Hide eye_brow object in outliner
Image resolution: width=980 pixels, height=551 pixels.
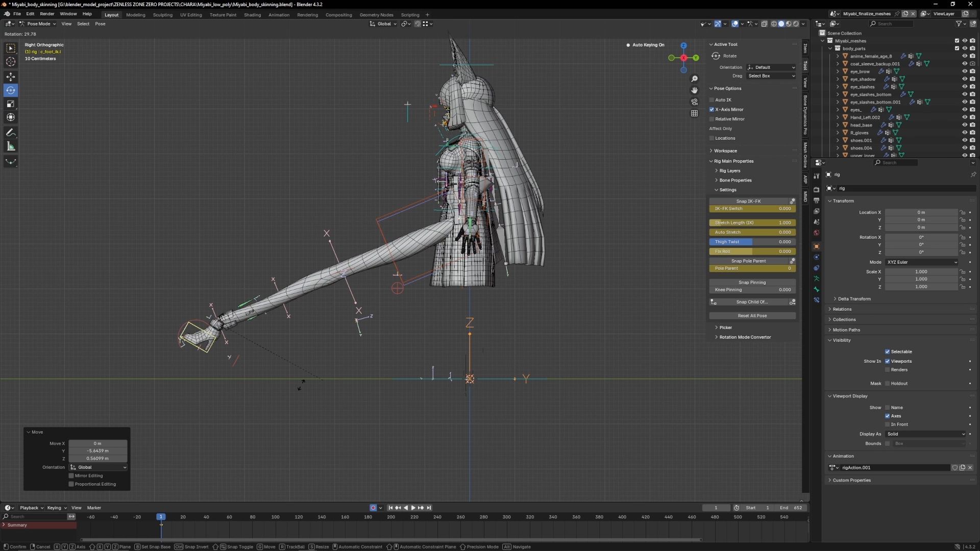964,71
